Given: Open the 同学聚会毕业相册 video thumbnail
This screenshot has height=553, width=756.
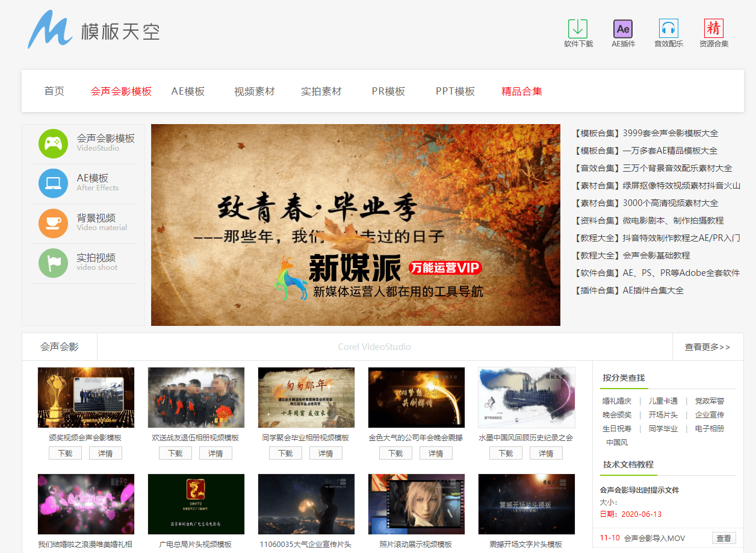Looking at the screenshot, I should [x=306, y=398].
